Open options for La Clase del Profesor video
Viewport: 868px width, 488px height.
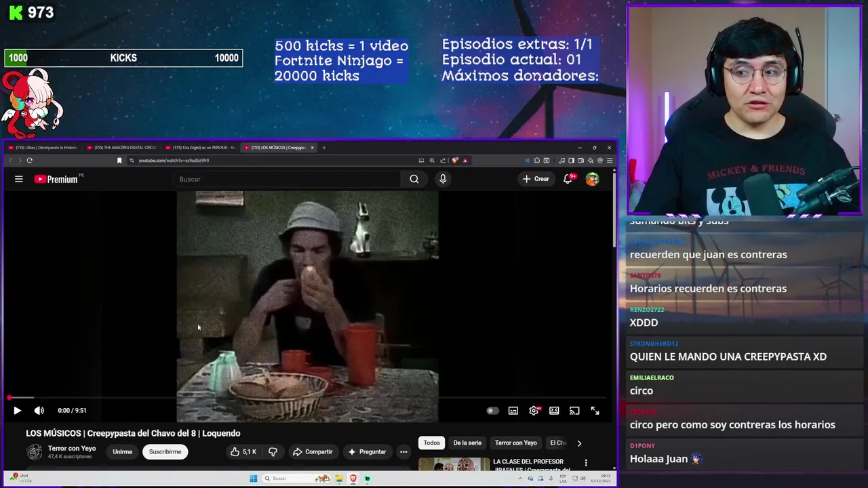(x=586, y=463)
